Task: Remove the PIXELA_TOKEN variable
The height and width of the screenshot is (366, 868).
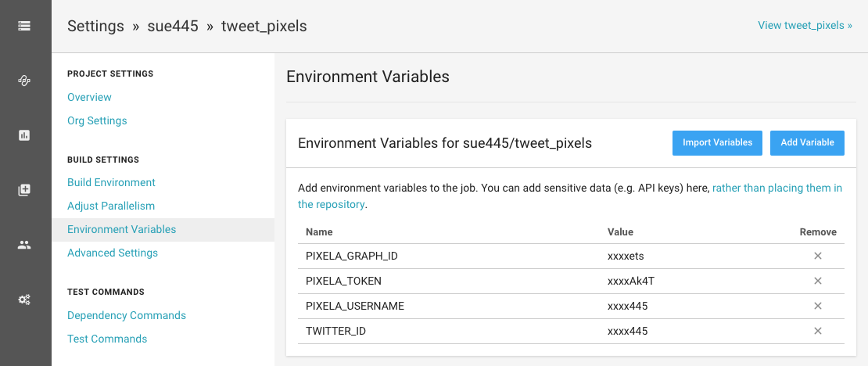Action: tap(818, 281)
